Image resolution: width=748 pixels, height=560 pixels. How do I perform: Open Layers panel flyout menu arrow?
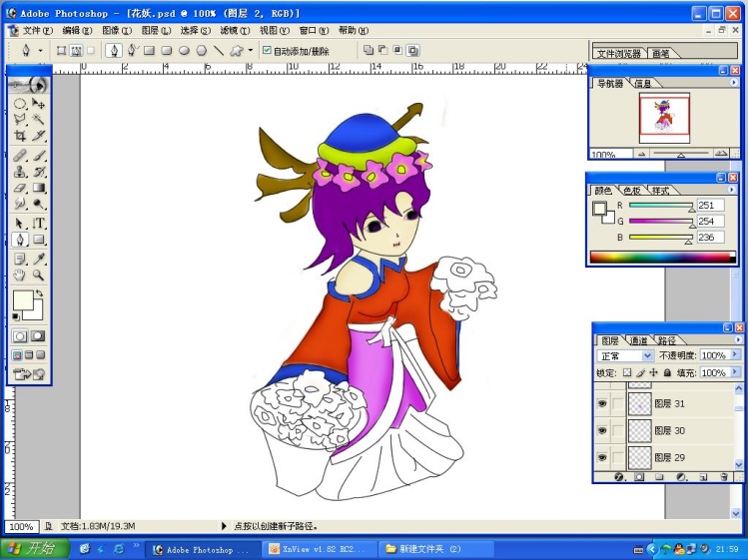tap(738, 339)
